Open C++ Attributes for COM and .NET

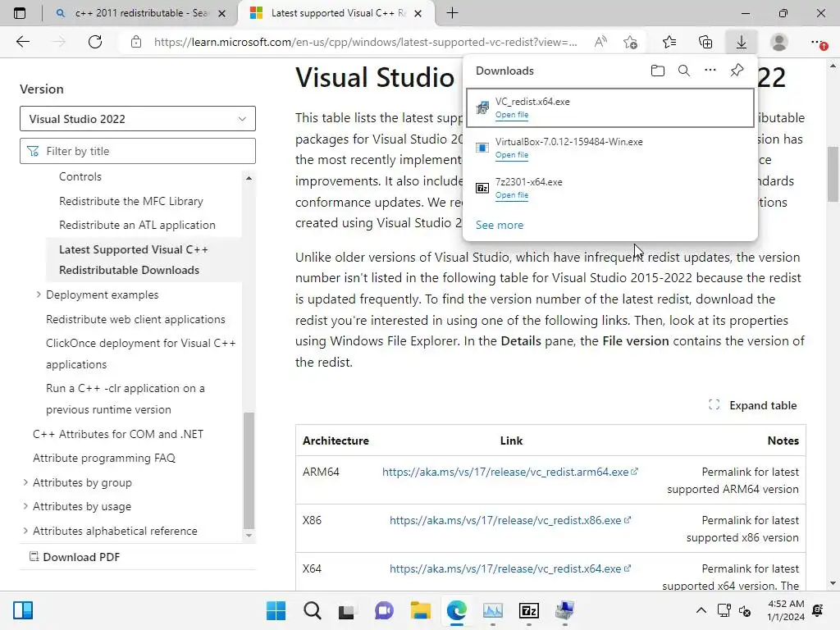tap(118, 434)
